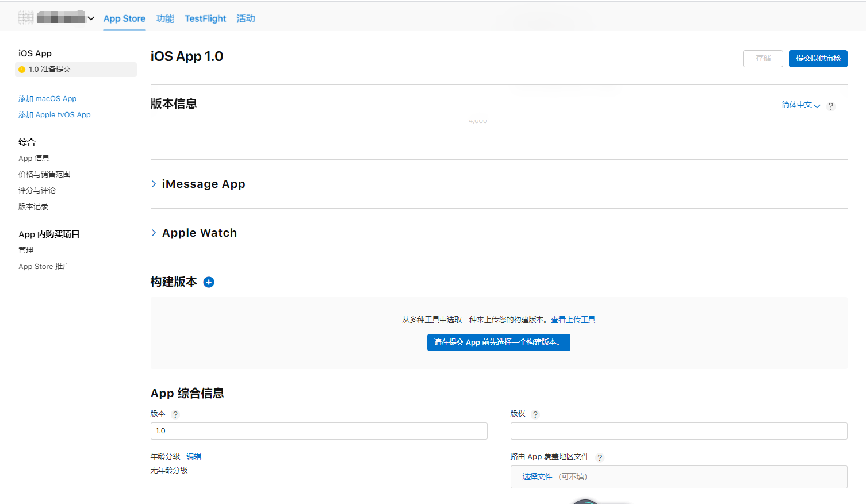Click the help icon next to 路由 App 覆盖地区文件
This screenshot has height=504, width=866.
[x=600, y=458]
